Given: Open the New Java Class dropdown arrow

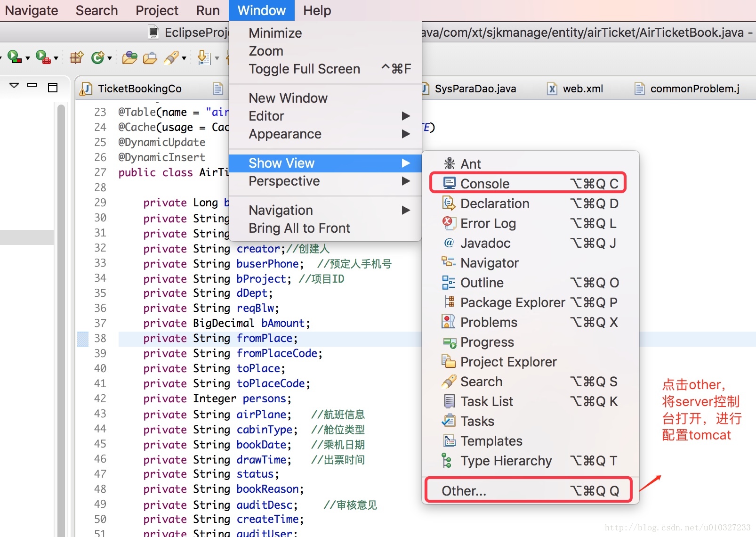Looking at the screenshot, I should click(x=110, y=58).
